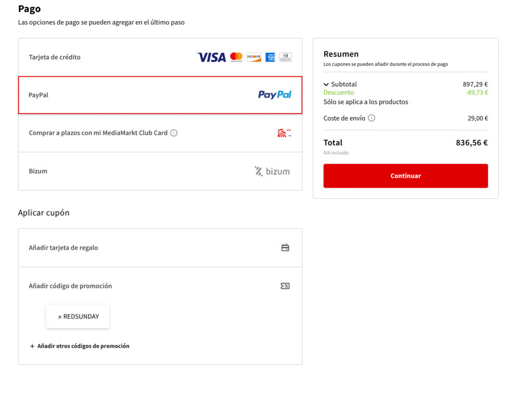
Task: Click the Mastercard logo
Action: (236, 57)
